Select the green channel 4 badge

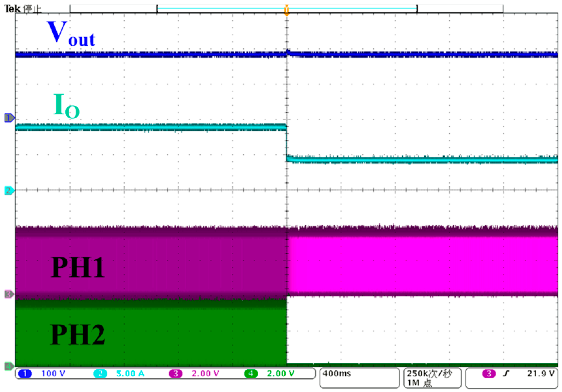point(251,373)
